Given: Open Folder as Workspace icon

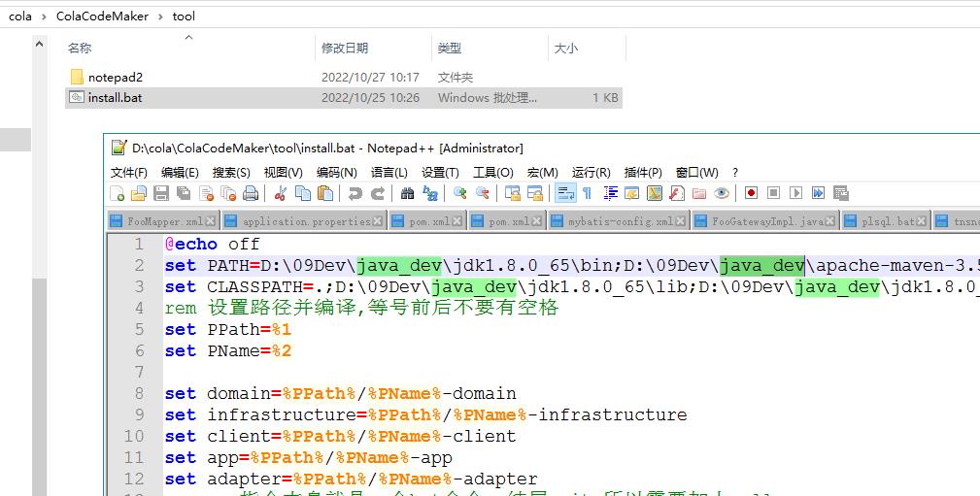Looking at the screenshot, I should 699,194.
